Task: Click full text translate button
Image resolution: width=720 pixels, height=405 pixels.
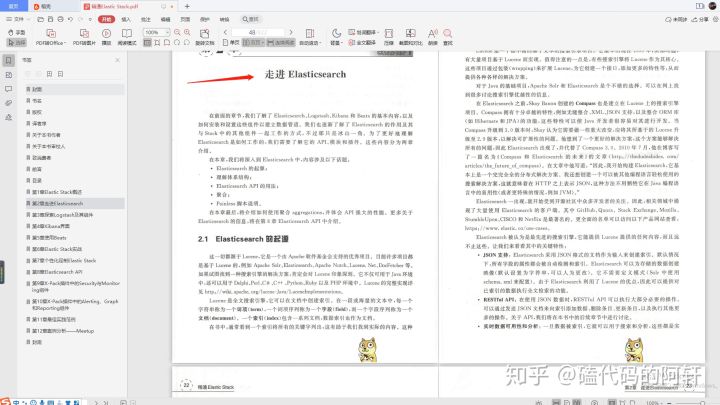Action: click(x=362, y=42)
